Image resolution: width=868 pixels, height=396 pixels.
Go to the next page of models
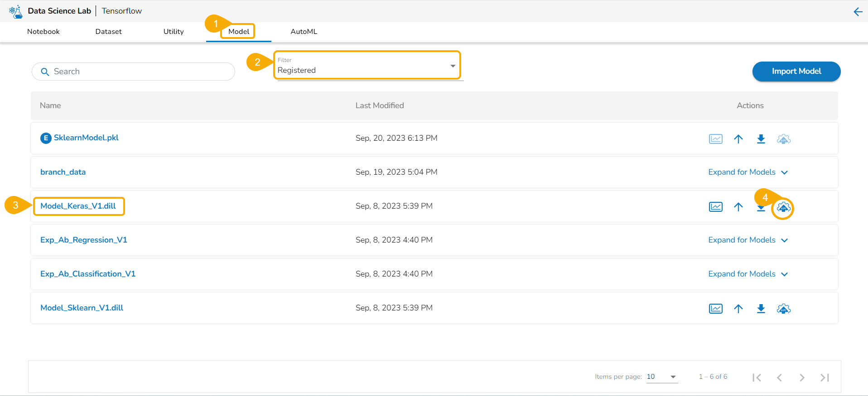[x=802, y=377]
